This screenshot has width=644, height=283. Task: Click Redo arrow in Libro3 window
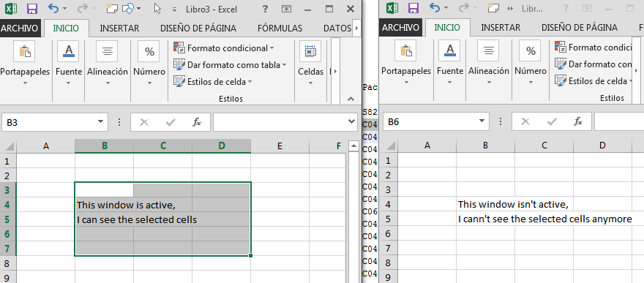(83, 8)
